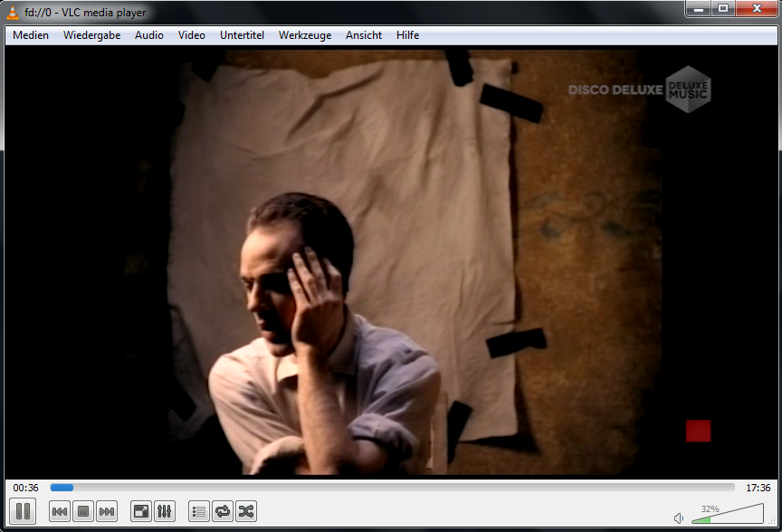Skip to the next track
Viewport: 782px width, 532px height.
(107, 512)
